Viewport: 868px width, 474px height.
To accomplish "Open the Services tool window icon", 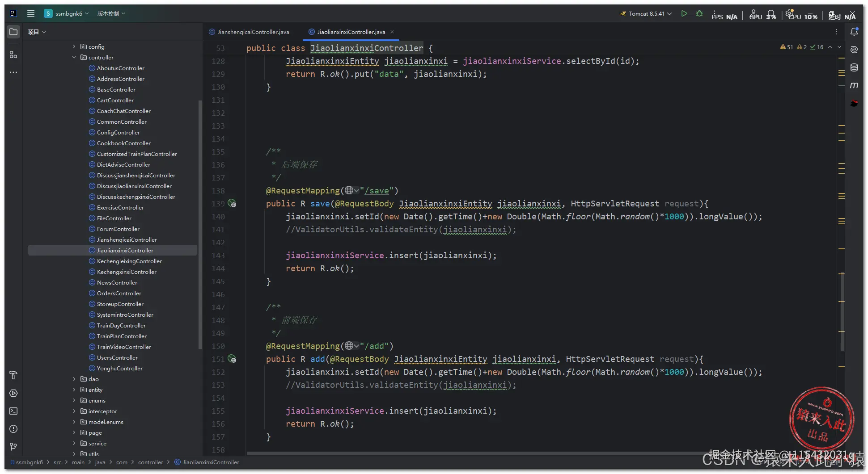I will 13,393.
